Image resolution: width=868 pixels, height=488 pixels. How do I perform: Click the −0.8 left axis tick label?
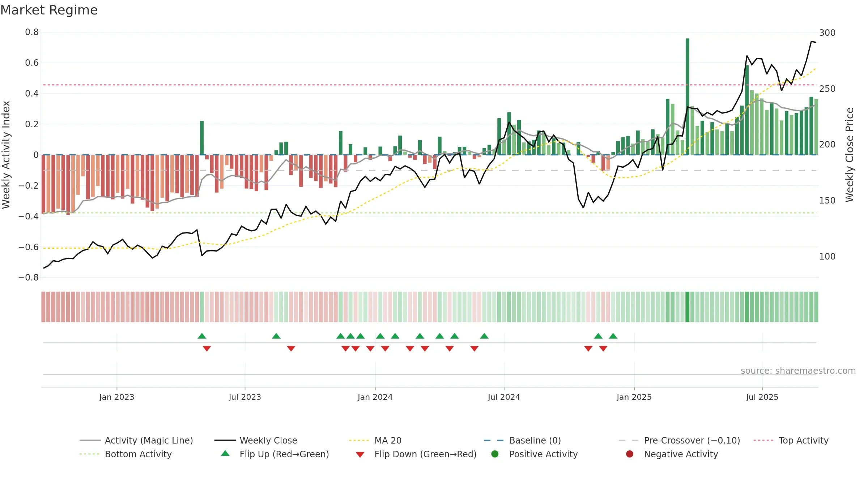[x=28, y=278]
